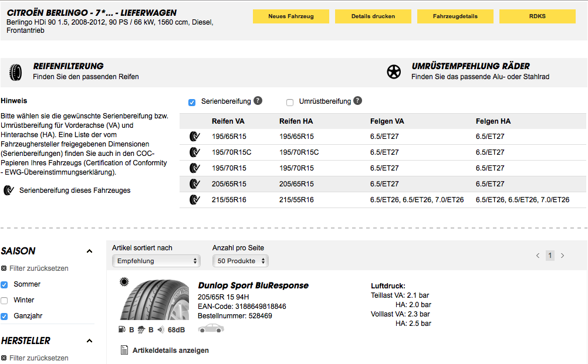Click page number 1 in pagination
The width and height of the screenshot is (588, 364).
[x=550, y=256]
